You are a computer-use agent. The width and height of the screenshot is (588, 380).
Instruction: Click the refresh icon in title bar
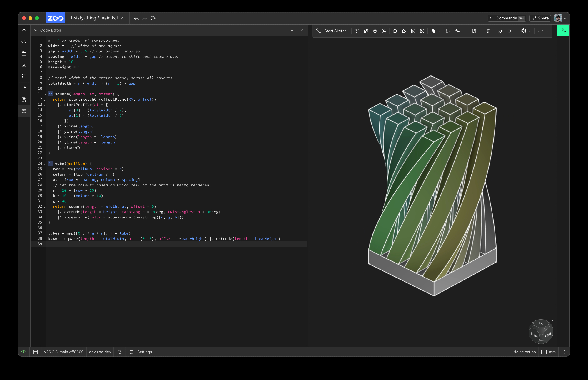[x=153, y=18]
